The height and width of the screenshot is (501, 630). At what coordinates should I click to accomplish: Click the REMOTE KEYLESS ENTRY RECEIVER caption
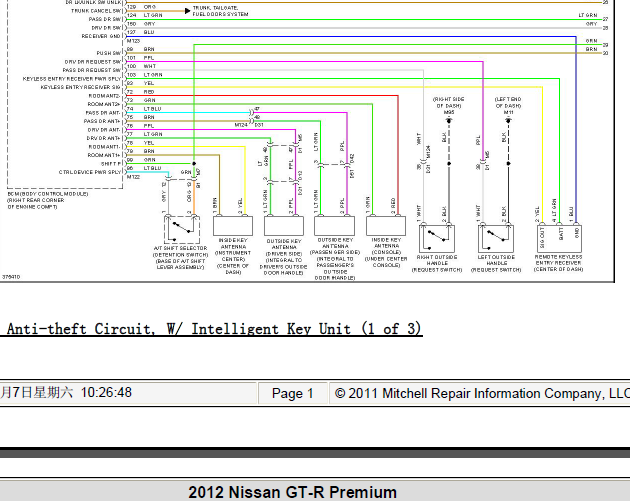point(558,263)
